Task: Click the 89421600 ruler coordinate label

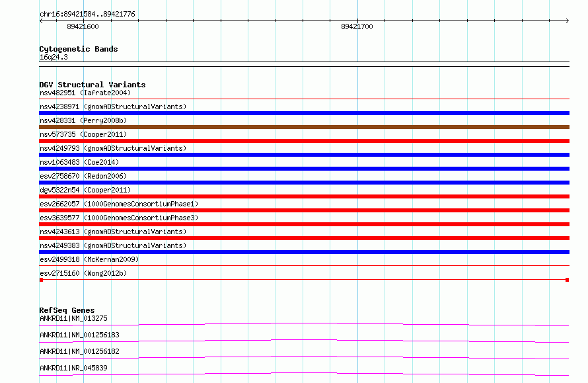Action: [x=83, y=26]
